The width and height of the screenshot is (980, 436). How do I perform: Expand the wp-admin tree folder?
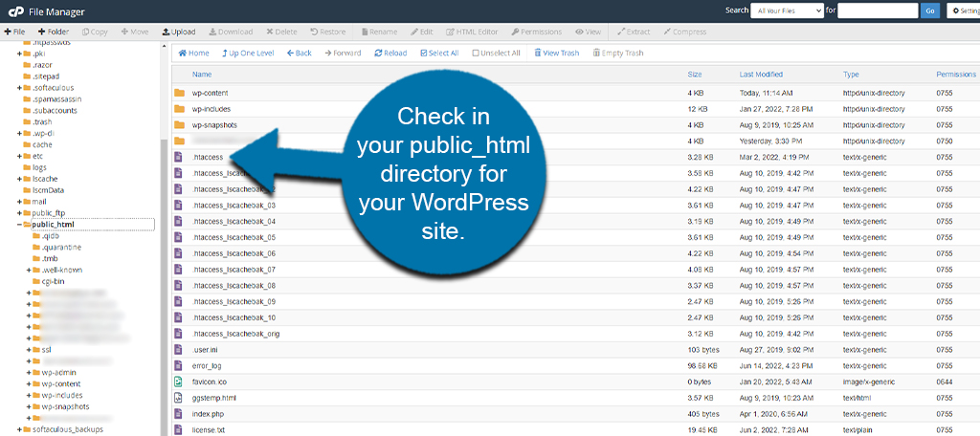29,373
